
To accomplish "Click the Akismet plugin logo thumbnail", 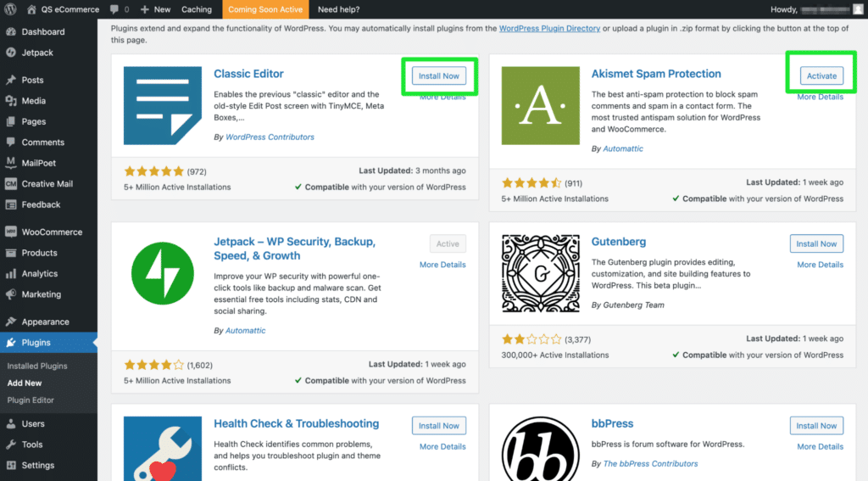I will 540,105.
